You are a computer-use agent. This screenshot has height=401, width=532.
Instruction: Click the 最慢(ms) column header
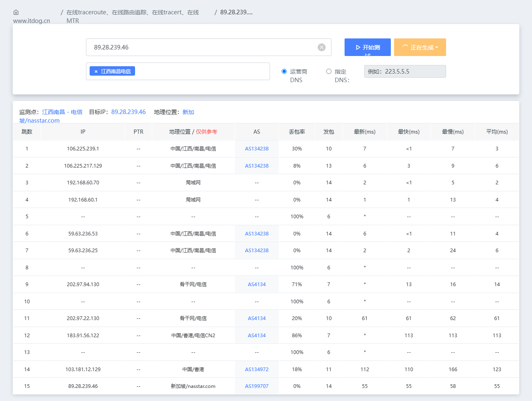(x=453, y=132)
